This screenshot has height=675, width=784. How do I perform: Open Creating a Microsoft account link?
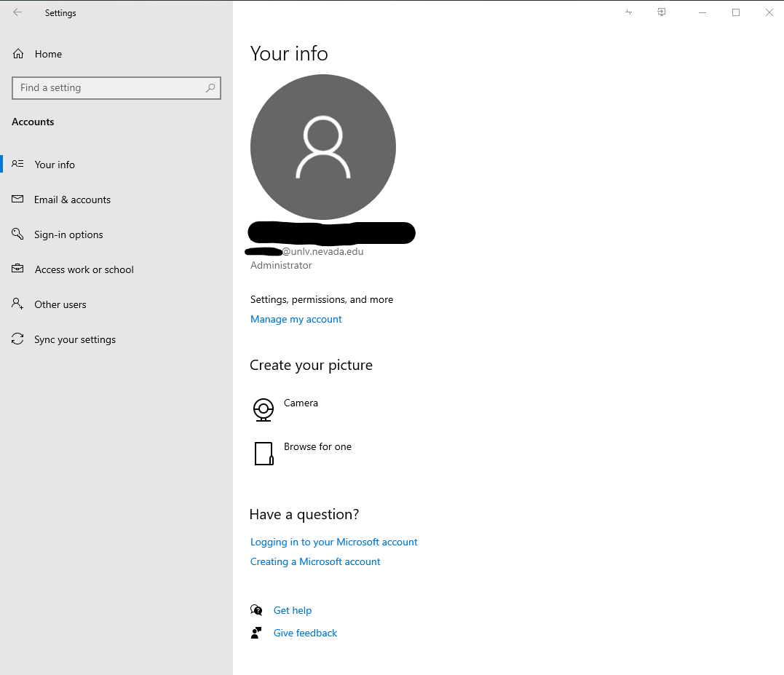tap(315, 561)
